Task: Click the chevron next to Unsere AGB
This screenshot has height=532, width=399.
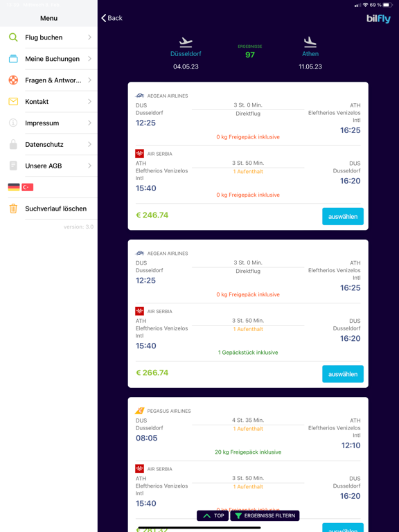Action: [x=89, y=166]
